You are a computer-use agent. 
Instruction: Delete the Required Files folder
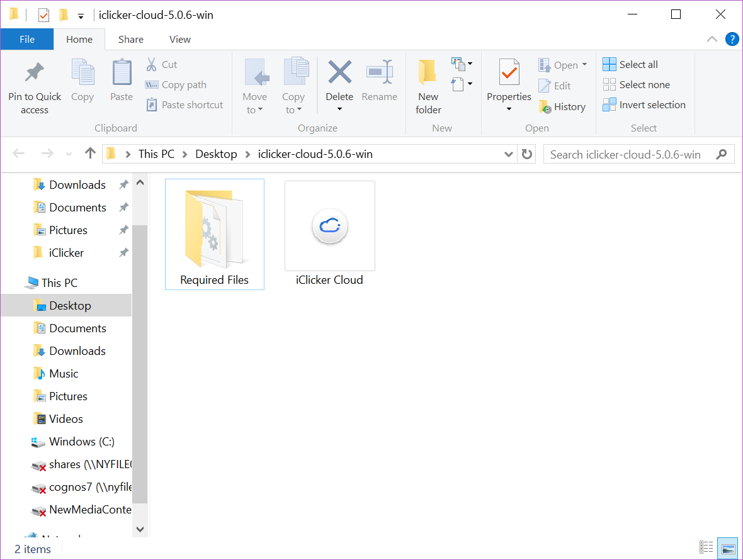[x=339, y=82]
